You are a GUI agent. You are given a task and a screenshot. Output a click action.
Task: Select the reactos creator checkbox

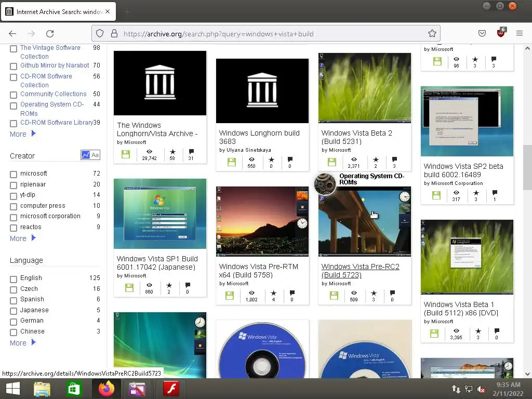click(x=13, y=228)
